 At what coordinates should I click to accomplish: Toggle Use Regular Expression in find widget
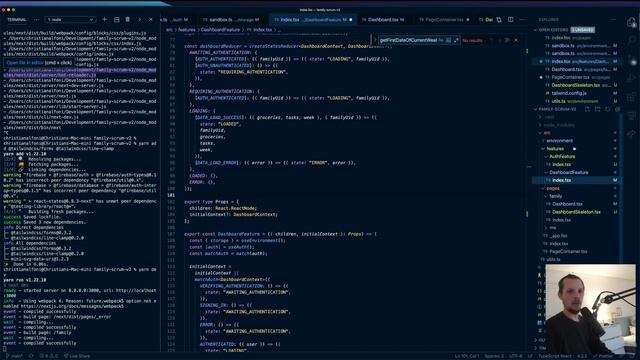(x=456, y=40)
